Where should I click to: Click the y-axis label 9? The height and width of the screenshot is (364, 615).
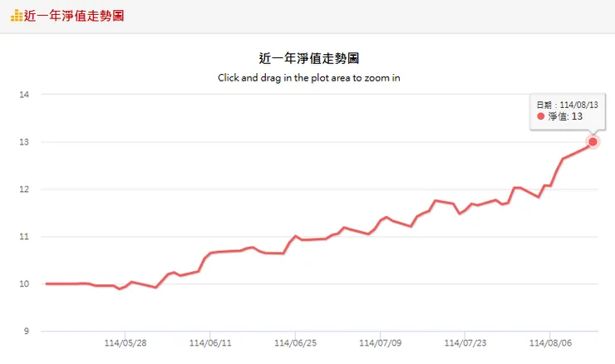click(27, 331)
